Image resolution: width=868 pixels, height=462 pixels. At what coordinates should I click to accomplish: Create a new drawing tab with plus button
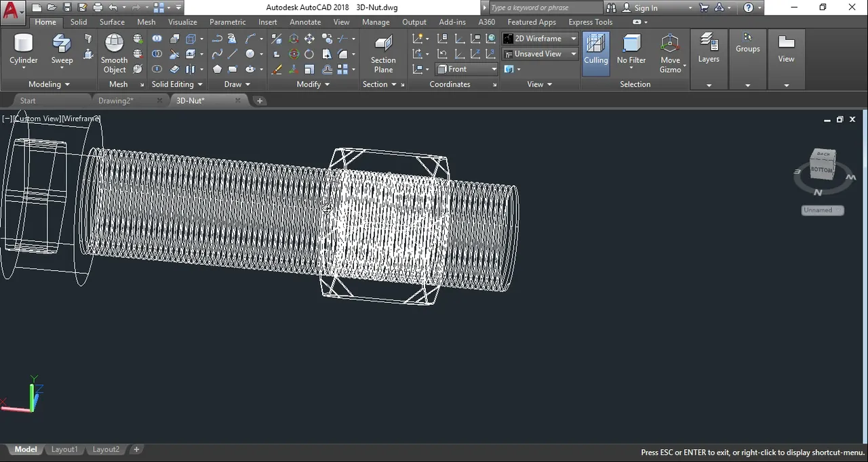(259, 100)
